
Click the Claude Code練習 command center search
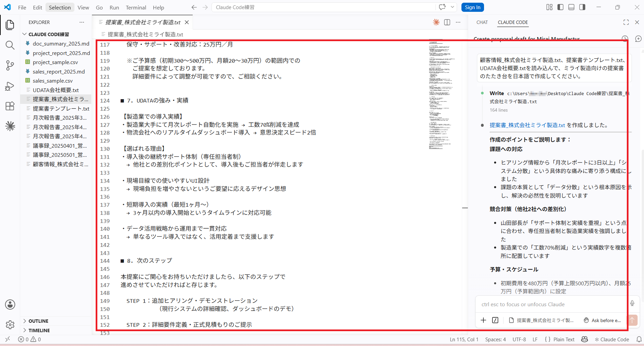[x=323, y=7]
